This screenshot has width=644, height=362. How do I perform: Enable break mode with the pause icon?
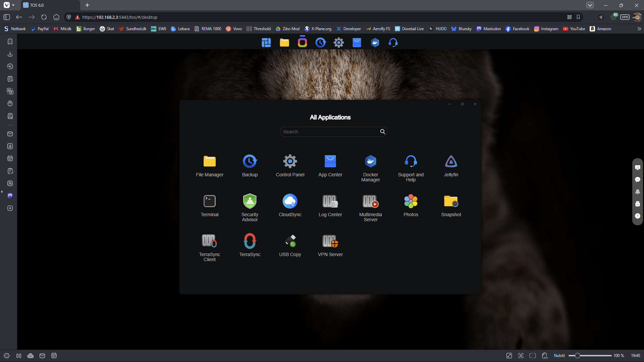(x=18, y=356)
